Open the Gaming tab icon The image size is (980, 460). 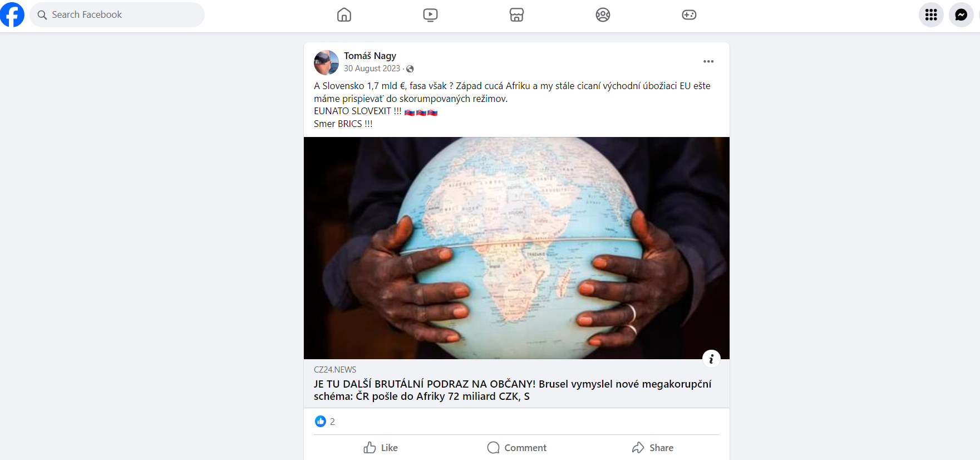(x=689, y=15)
